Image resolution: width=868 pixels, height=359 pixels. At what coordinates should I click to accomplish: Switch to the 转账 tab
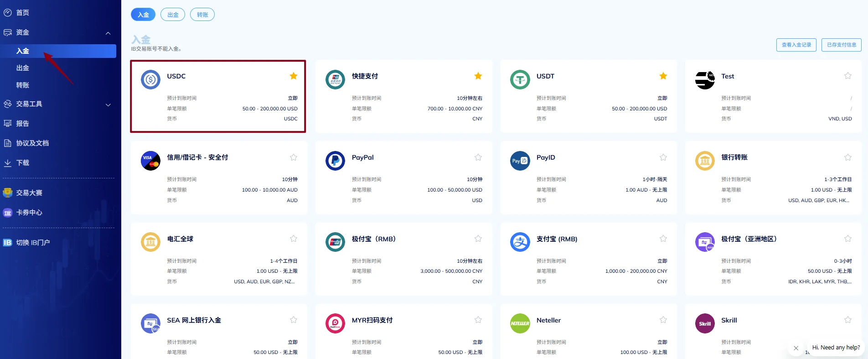tap(202, 15)
